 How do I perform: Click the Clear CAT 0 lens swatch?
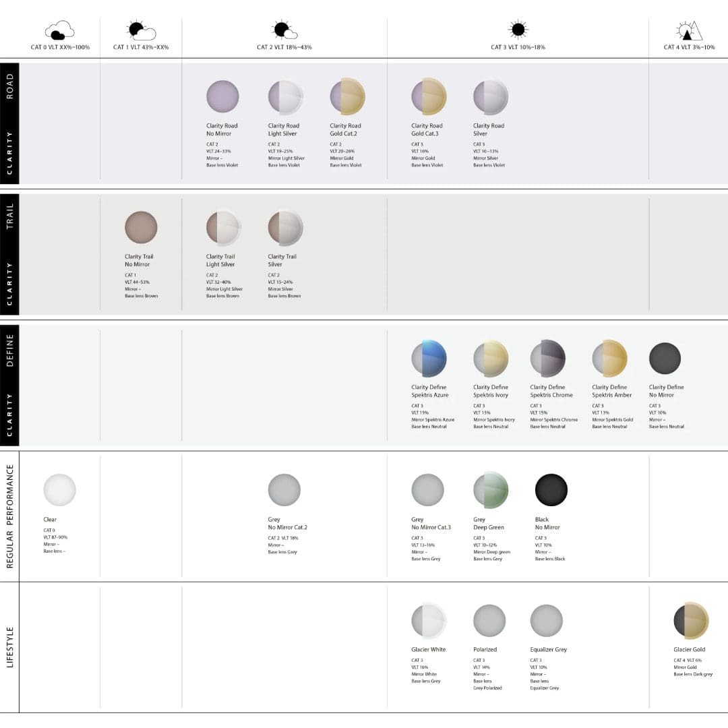pos(59,489)
